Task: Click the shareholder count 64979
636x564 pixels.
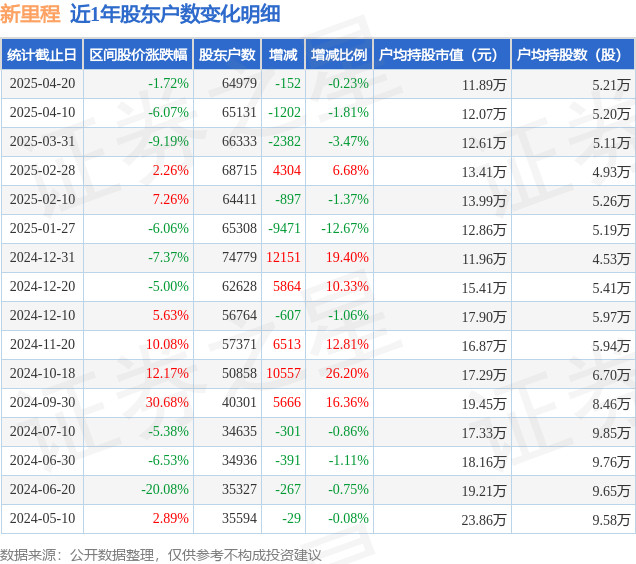Action: 239,84
